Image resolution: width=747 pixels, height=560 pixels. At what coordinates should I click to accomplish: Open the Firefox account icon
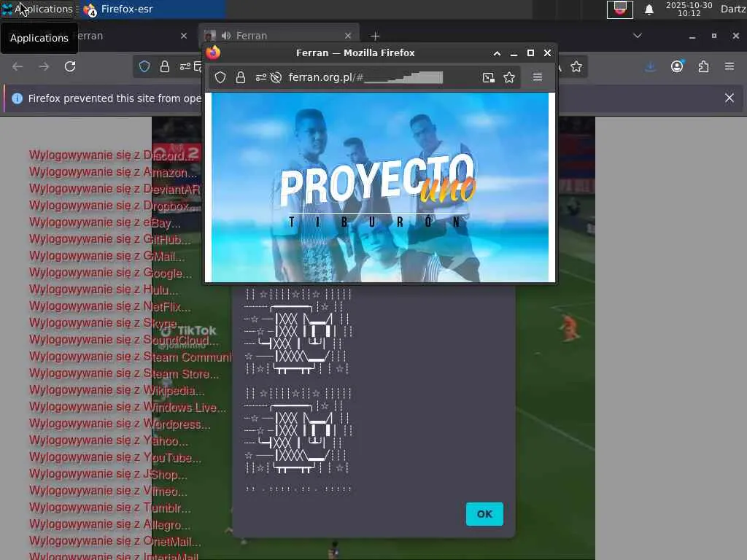coord(677,66)
